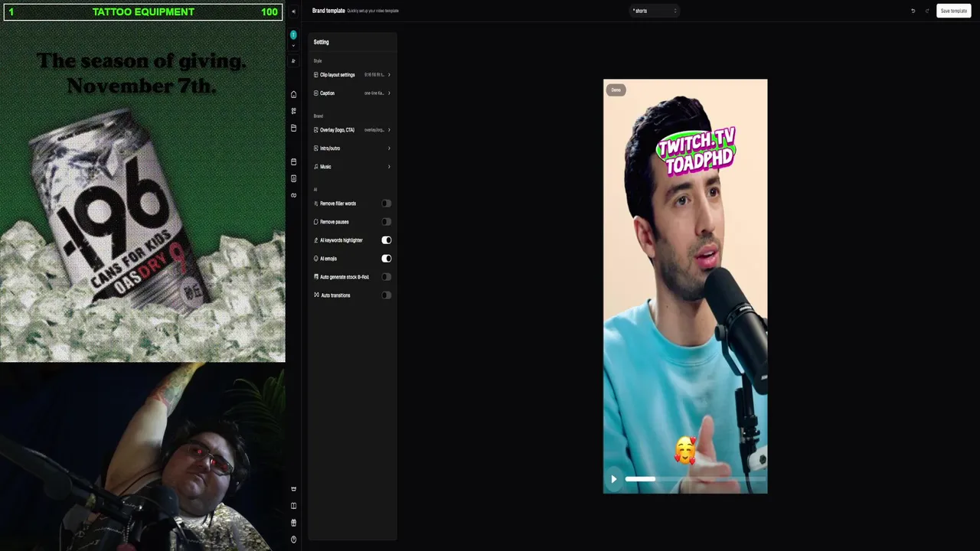
Task: Click the Demo badge on preview
Action: [x=616, y=90]
